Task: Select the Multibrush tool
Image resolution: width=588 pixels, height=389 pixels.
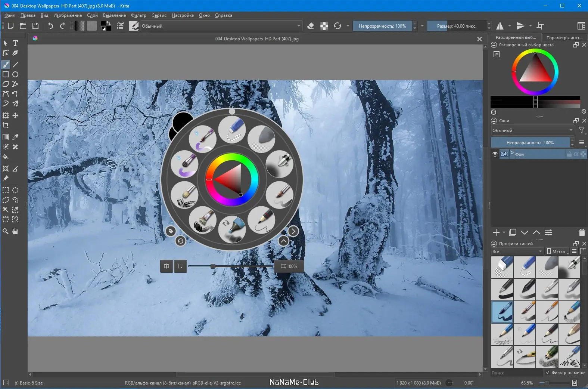Action: coord(15,104)
